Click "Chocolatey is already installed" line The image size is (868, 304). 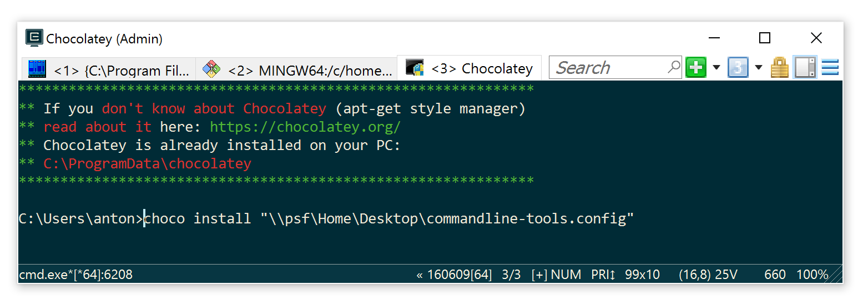[x=222, y=145]
